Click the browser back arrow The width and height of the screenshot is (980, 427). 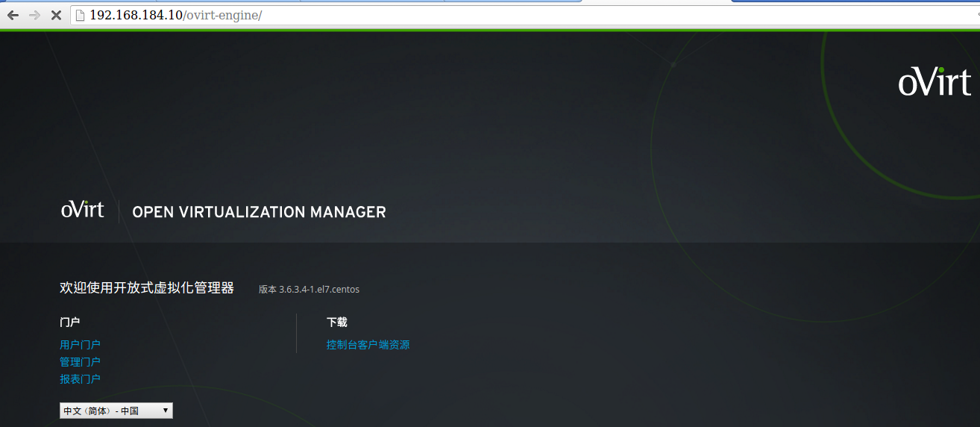coord(13,15)
